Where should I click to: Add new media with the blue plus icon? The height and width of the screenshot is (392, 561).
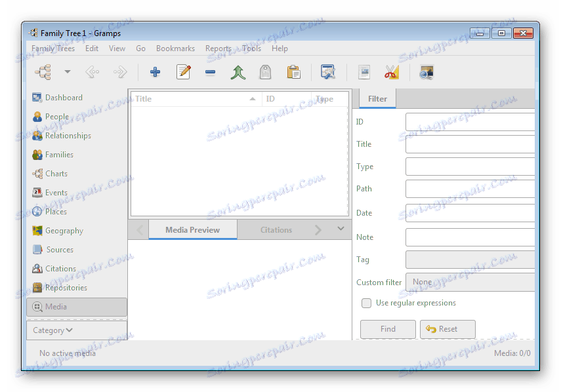(155, 72)
